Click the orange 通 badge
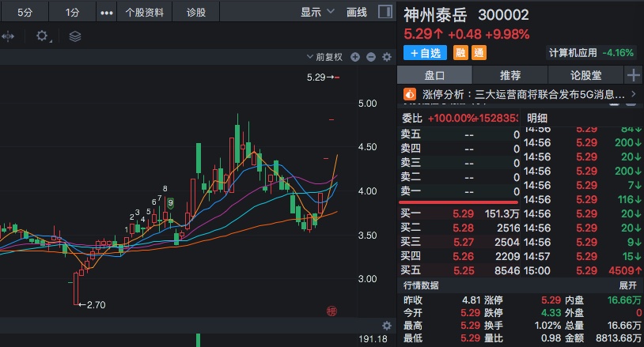Image resolution: width=644 pixels, height=347 pixels. (479, 53)
